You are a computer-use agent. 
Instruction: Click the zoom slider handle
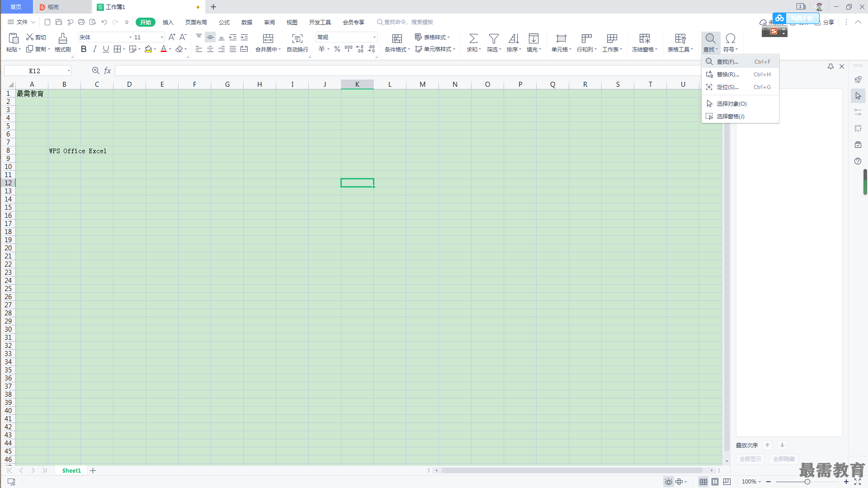(807, 482)
